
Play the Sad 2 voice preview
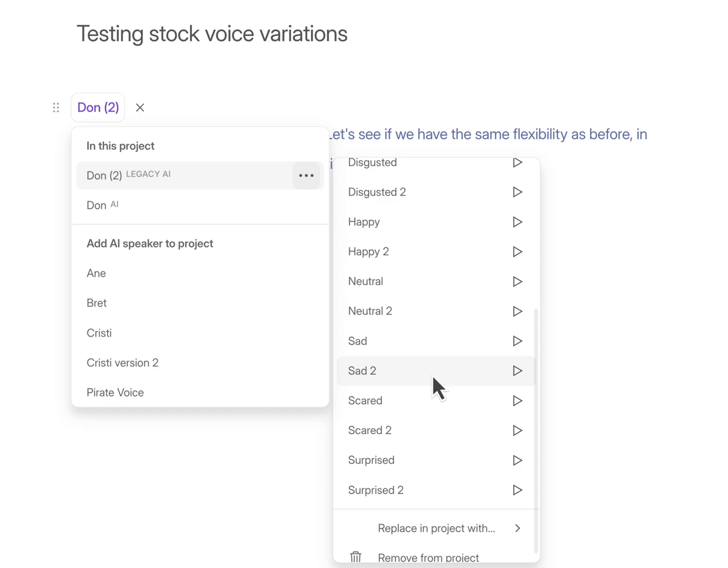517,371
